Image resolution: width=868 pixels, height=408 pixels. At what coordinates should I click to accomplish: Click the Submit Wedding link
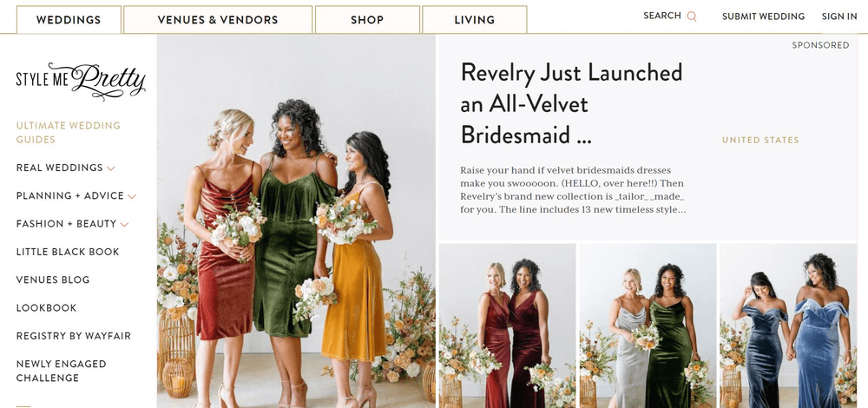[x=763, y=16]
